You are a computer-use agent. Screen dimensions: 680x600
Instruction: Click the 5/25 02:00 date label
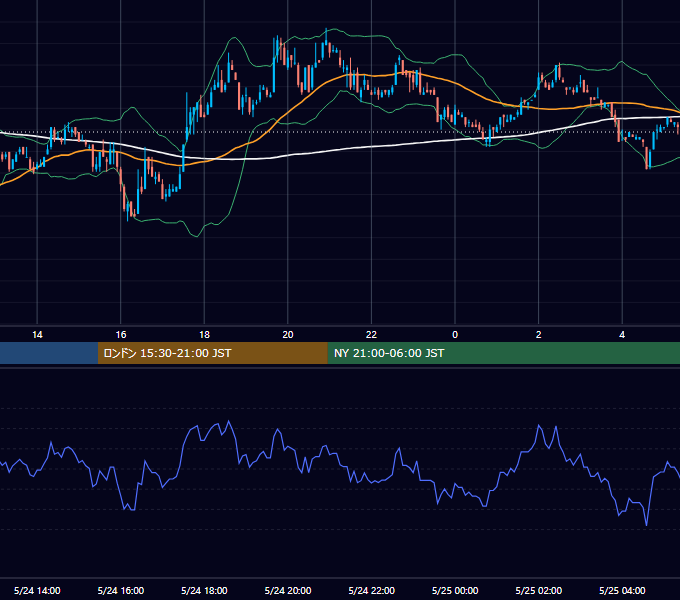(538, 590)
